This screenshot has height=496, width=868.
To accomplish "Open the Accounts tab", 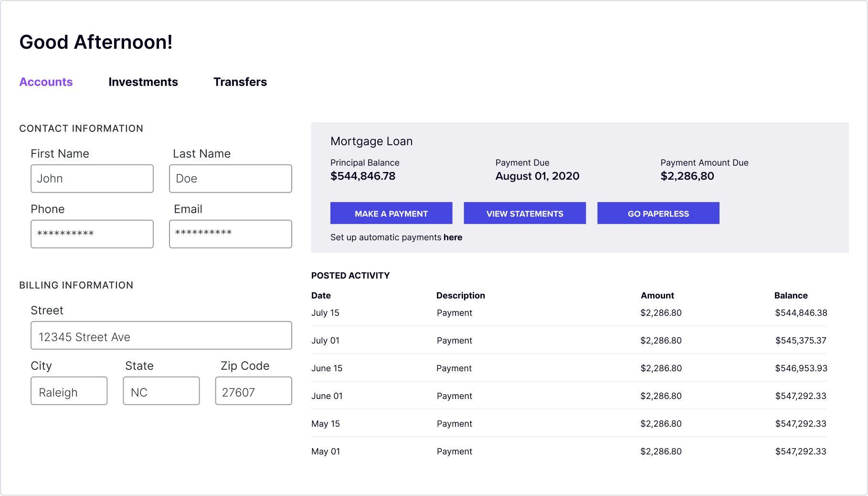I will click(x=46, y=82).
